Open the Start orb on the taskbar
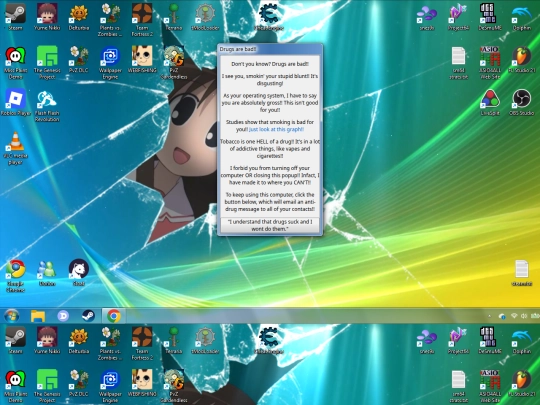Viewport: 540px width, 405px height. pos(12,315)
